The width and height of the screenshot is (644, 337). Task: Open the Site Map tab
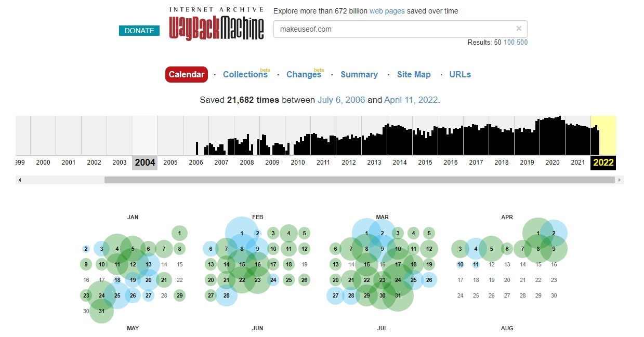click(414, 75)
